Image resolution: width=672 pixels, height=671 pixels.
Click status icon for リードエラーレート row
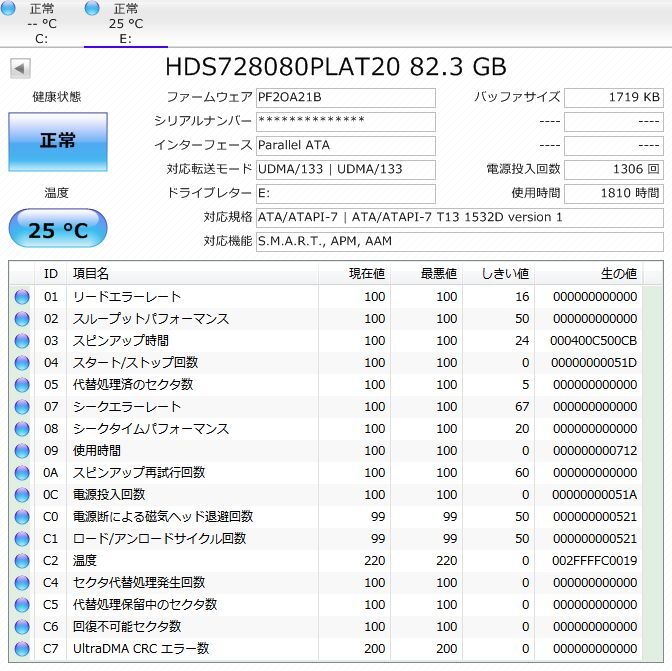coord(22,297)
